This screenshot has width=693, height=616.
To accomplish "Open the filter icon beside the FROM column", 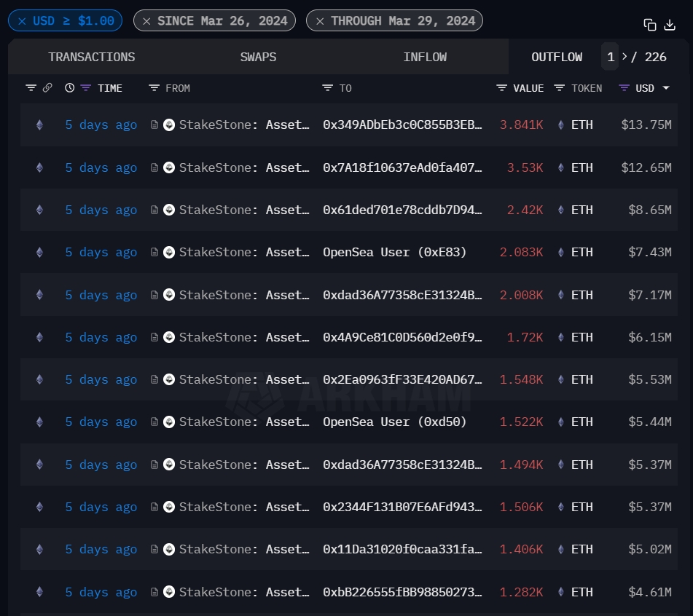I will (x=154, y=88).
